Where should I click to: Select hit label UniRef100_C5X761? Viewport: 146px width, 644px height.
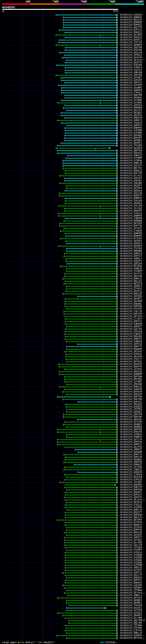[131, 42]
